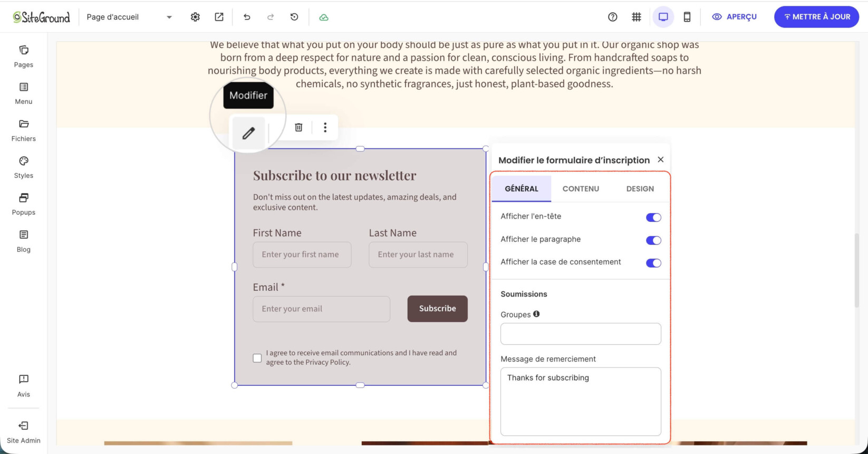The image size is (868, 454).
Task: Click the Groupes info icon
Action: point(536,314)
